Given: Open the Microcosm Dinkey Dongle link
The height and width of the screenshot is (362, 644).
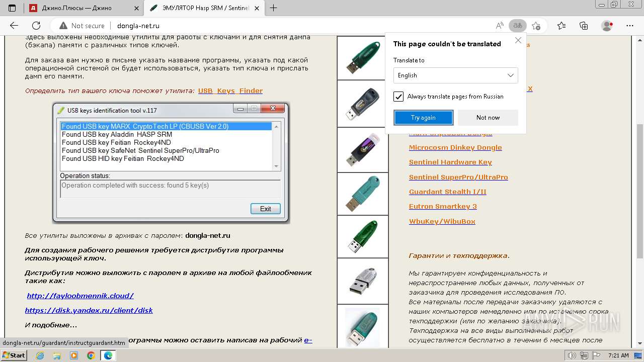Looking at the screenshot, I should [455, 147].
